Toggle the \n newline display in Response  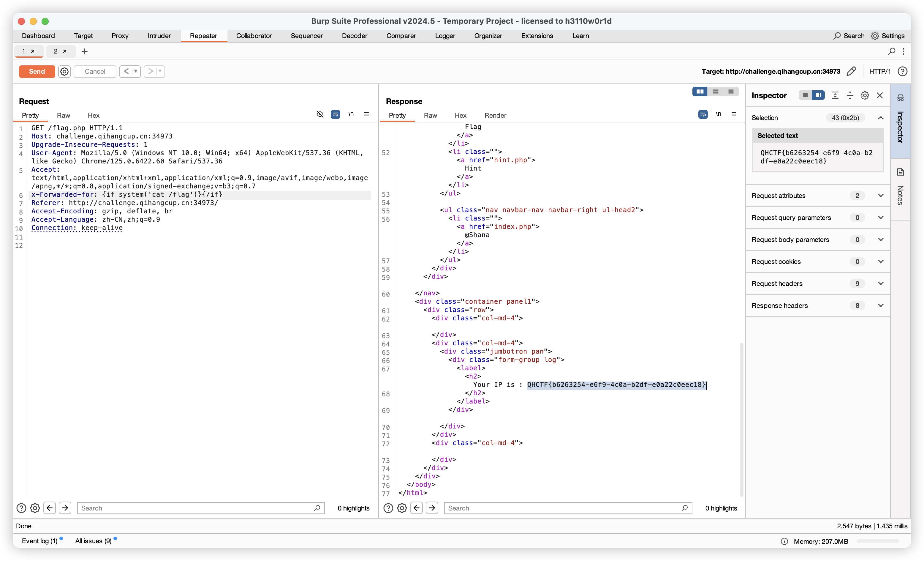718,114
